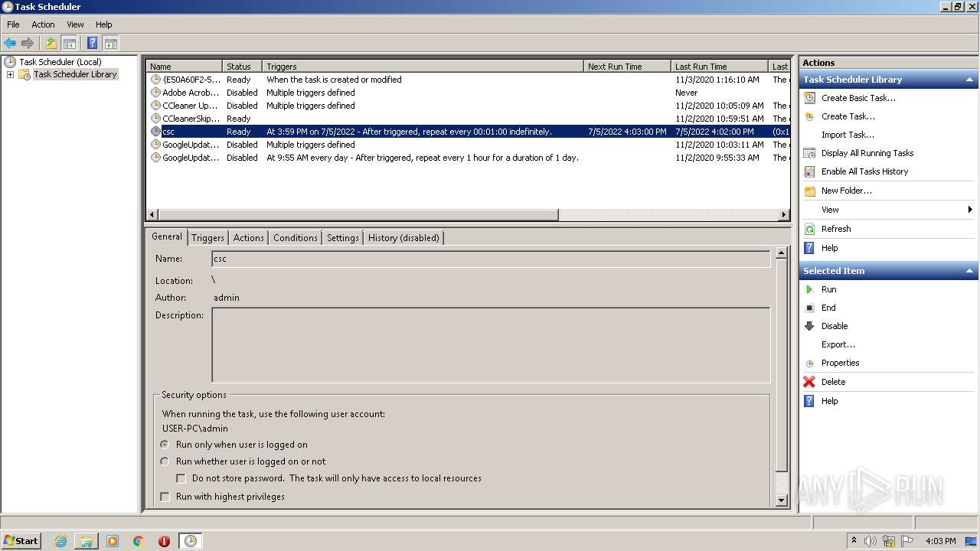Open Internet Explorer from the taskbar

60,541
